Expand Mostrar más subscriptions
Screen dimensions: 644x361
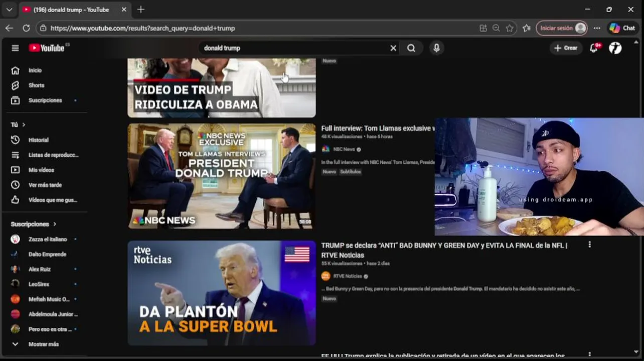point(44,345)
